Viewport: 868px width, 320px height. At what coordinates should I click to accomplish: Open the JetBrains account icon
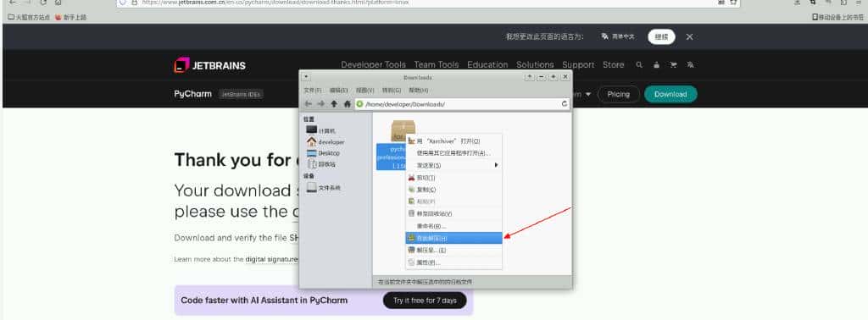pyautogui.click(x=657, y=64)
